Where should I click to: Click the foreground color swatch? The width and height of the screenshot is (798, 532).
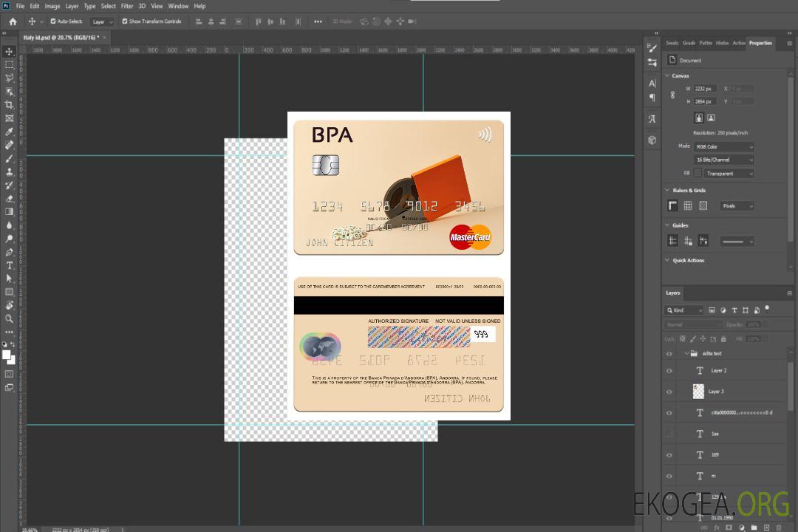[x=6, y=355]
